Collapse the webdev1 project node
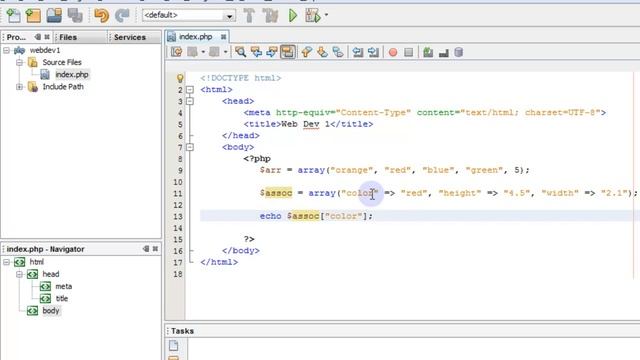Viewport: 640px width, 360px height. click(7, 50)
